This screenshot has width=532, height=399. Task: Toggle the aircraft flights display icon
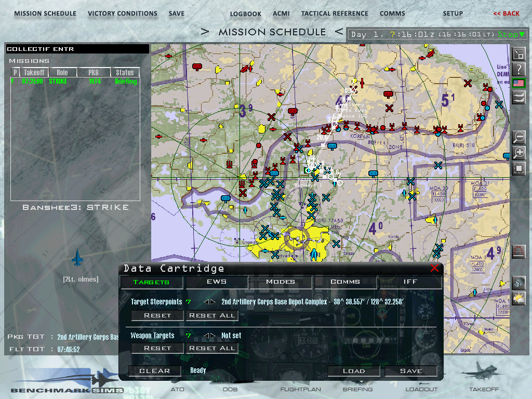click(518, 98)
